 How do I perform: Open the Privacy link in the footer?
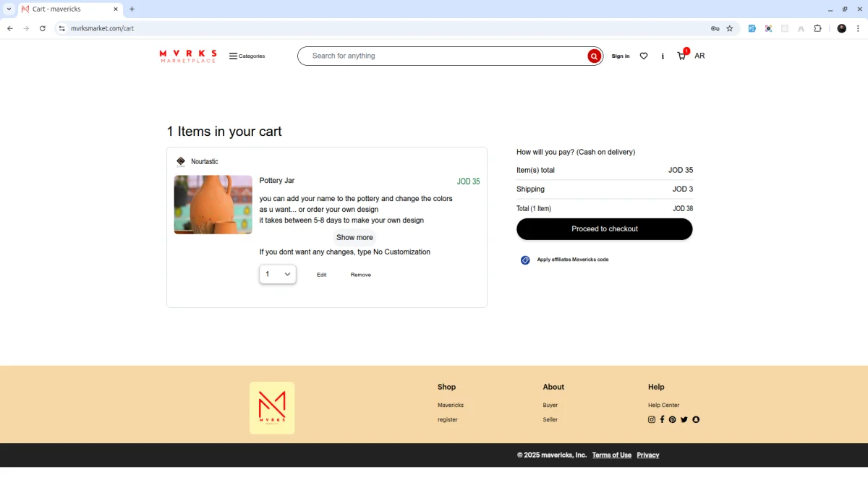(648, 455)
